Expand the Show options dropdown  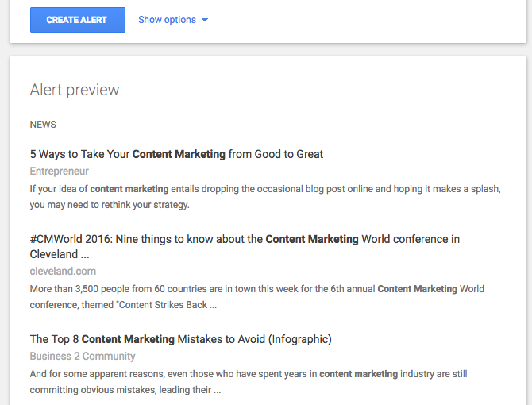pos(173,20)
